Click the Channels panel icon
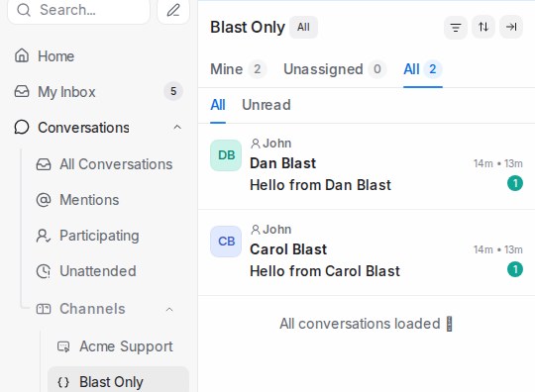Screen dimensions: 535x392 pyautogui.click(x=44, y=309)
